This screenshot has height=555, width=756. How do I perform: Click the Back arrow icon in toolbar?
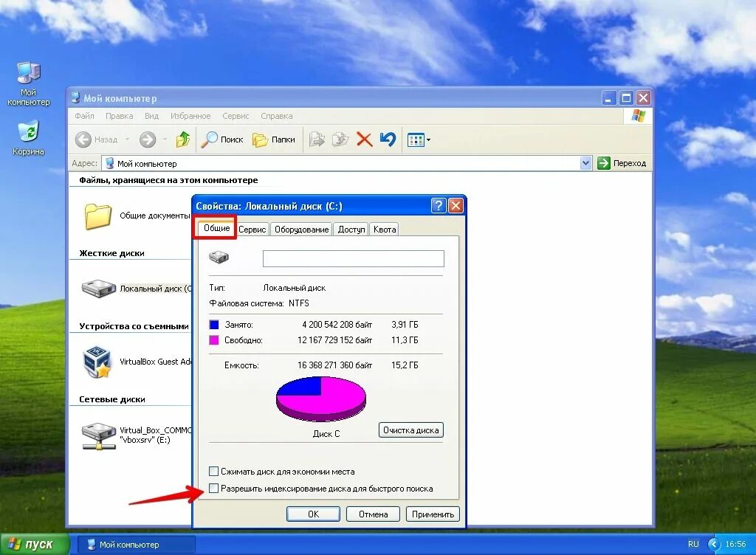[83, 139]
